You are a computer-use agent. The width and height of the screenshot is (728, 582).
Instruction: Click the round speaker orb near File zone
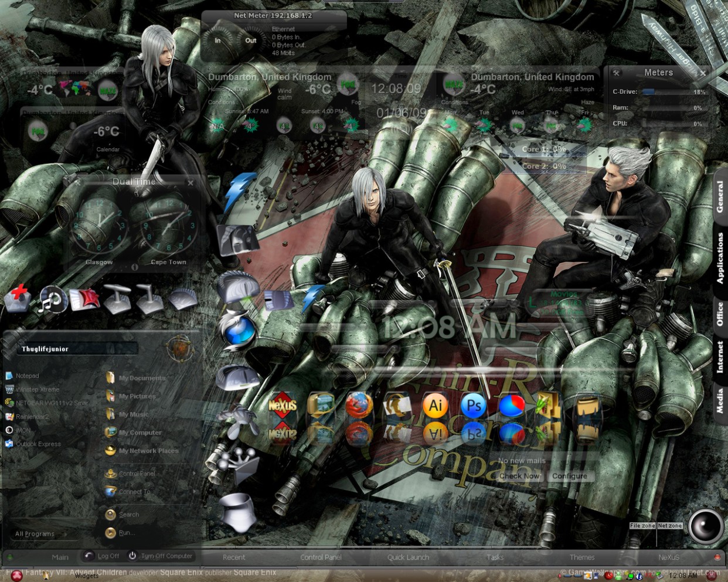click(705, 526)
